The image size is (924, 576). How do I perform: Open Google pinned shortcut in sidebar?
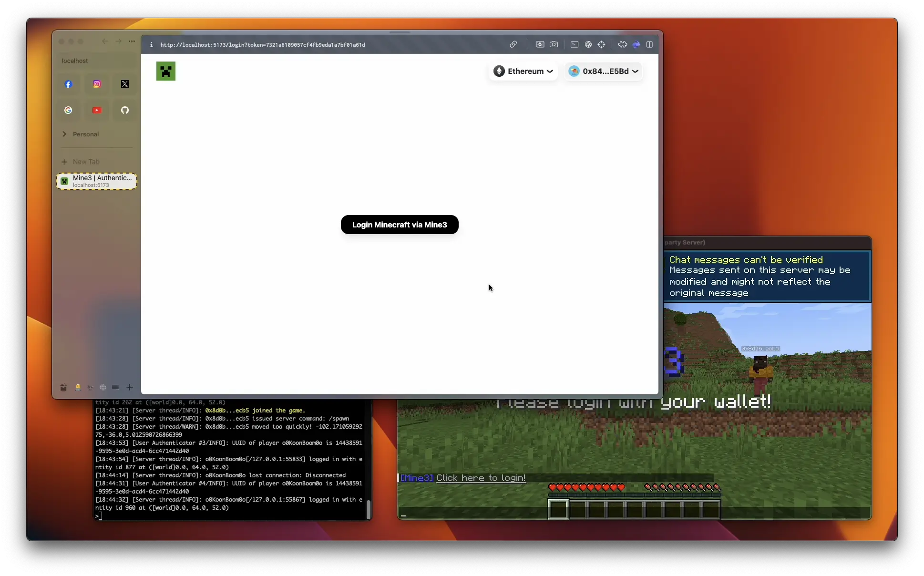pos(68,110)
